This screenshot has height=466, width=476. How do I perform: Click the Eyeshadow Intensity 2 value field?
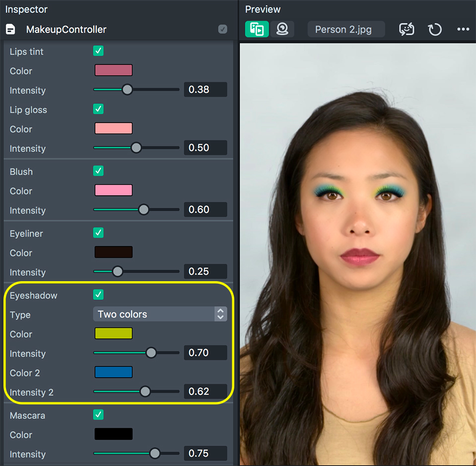pos(205,391)
